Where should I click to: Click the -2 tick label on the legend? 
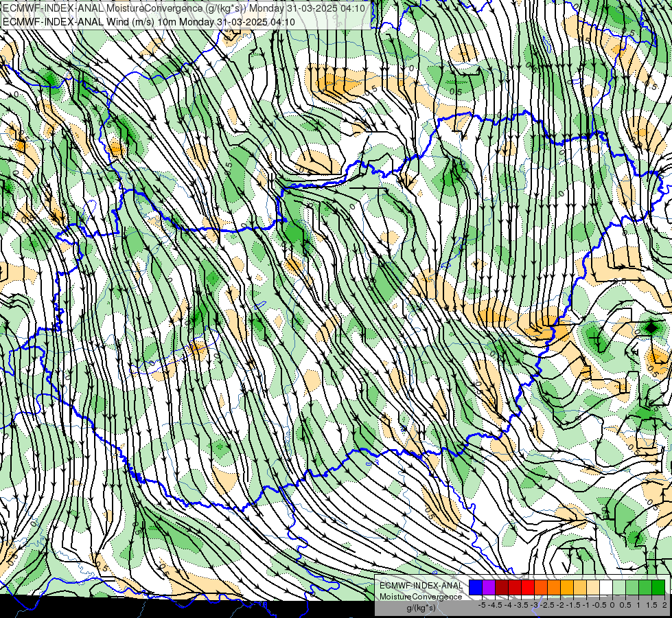click(560, 605)
